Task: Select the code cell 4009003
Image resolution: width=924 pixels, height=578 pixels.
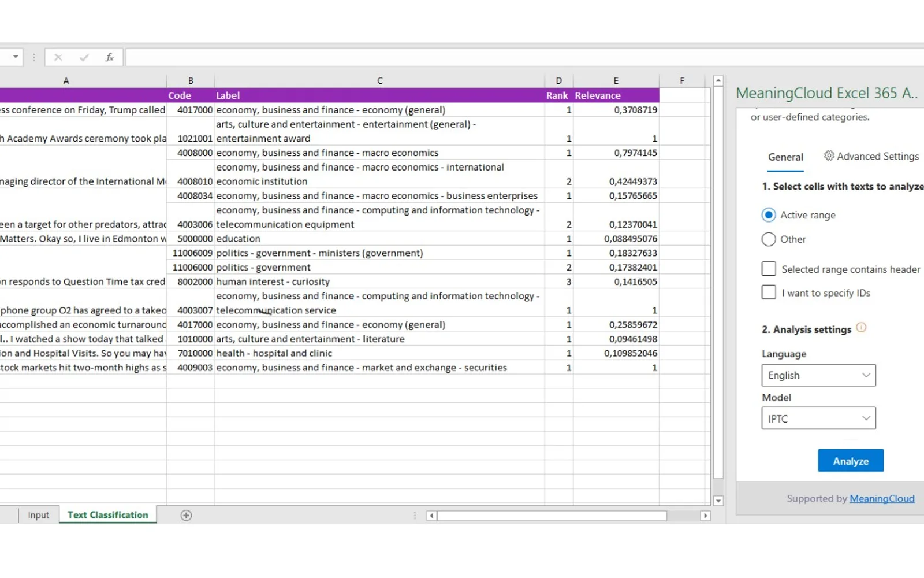Action: pos(191,368)
